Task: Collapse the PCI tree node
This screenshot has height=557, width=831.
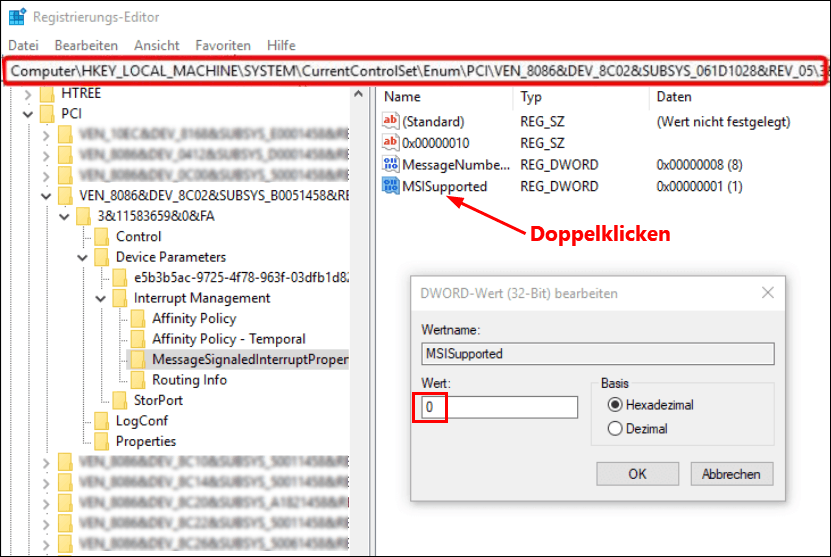Action: [x=28, y=114]
